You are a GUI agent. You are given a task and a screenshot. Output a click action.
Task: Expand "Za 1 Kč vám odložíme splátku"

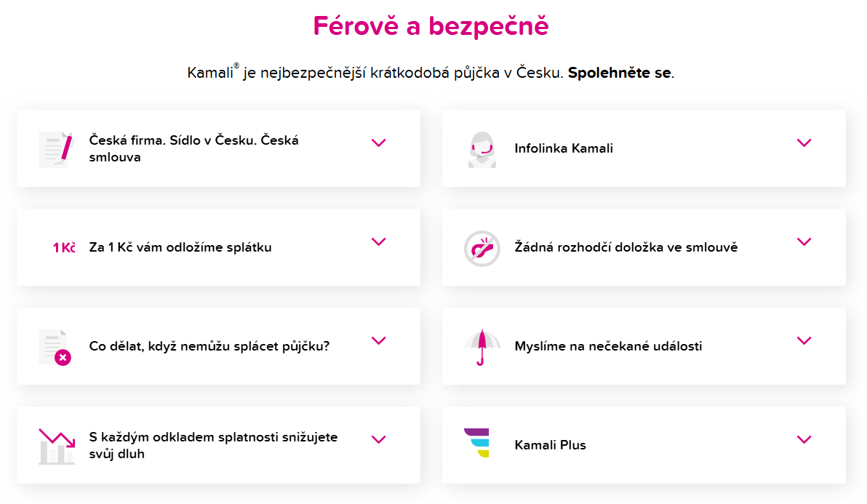378,241
